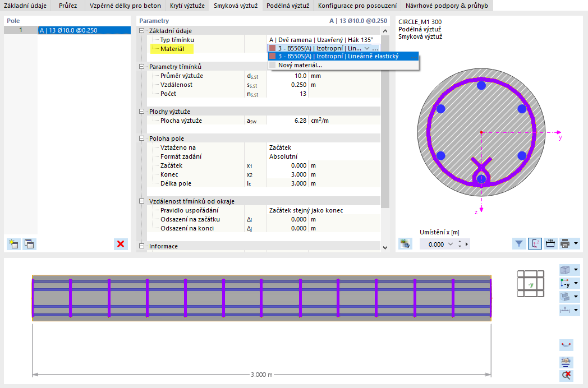Click Formát zadání value Absolutní
The width and height of the screenshot is (588, 388).
coord(324,156)
